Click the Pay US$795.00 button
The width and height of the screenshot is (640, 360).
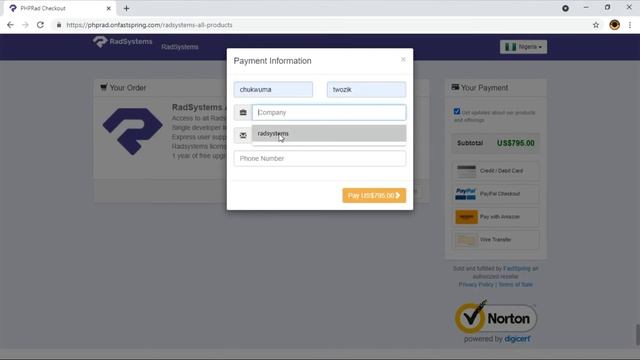[x=374, y=196]
